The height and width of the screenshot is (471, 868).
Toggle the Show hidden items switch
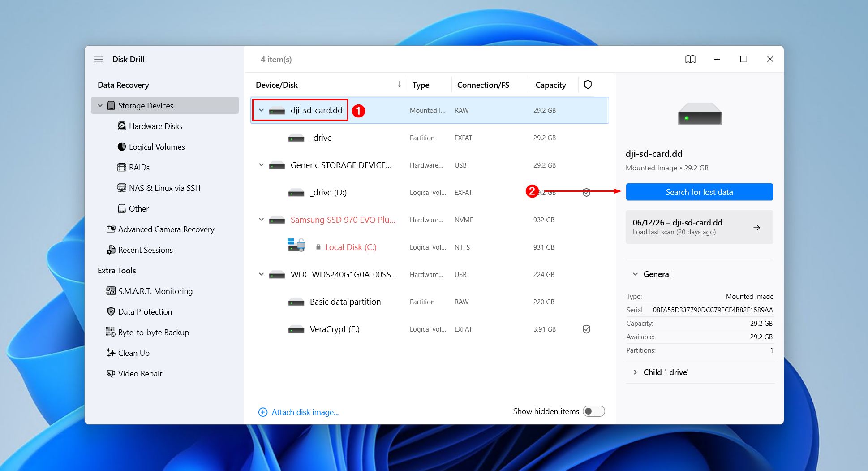click(x=593, y=411)
